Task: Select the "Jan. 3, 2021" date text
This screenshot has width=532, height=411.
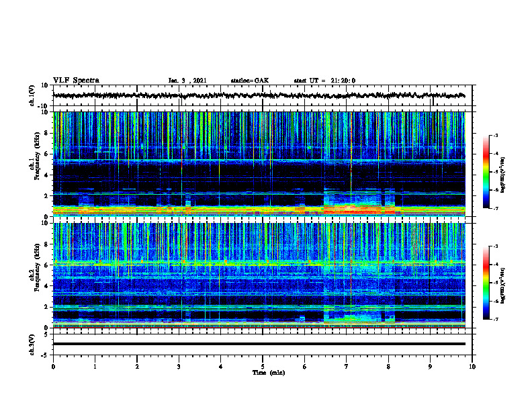Action: [187, 81]
